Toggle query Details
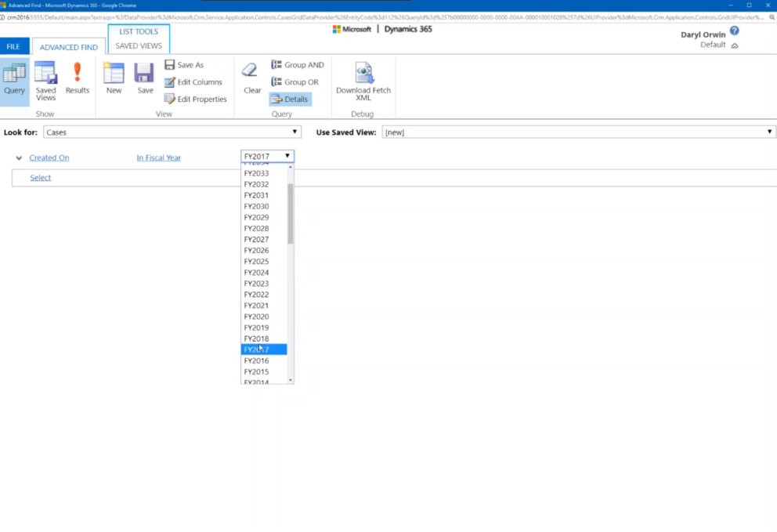 point(291,100)
